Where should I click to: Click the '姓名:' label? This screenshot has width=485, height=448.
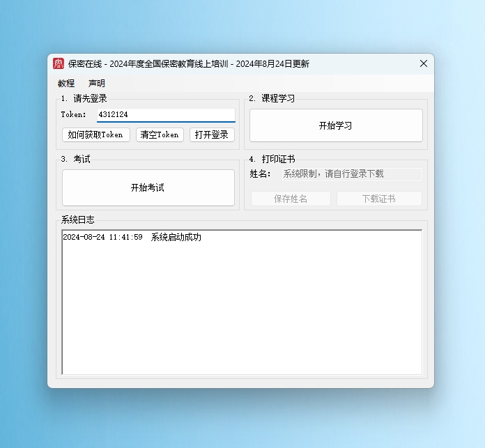pos(260,174)
